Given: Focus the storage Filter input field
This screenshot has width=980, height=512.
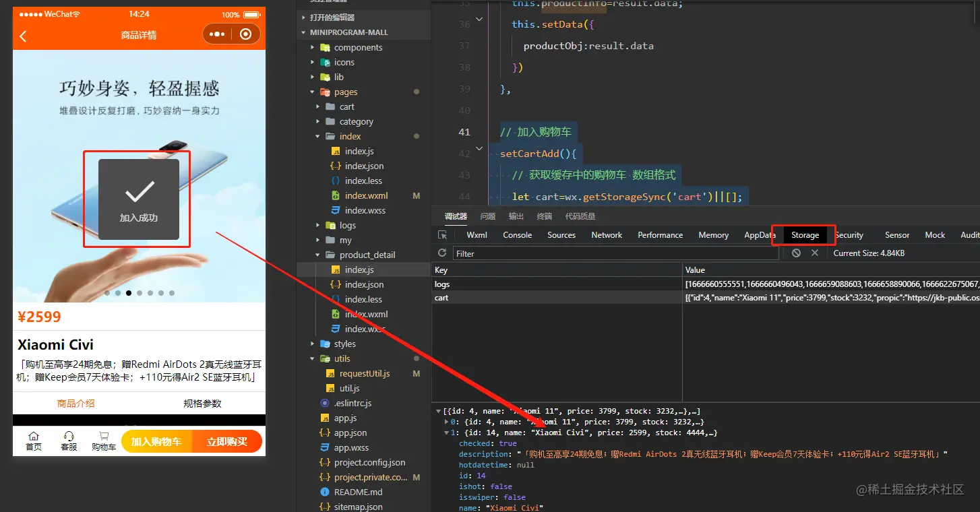Looking at the screenshot, I should click(x=616, y=253).
